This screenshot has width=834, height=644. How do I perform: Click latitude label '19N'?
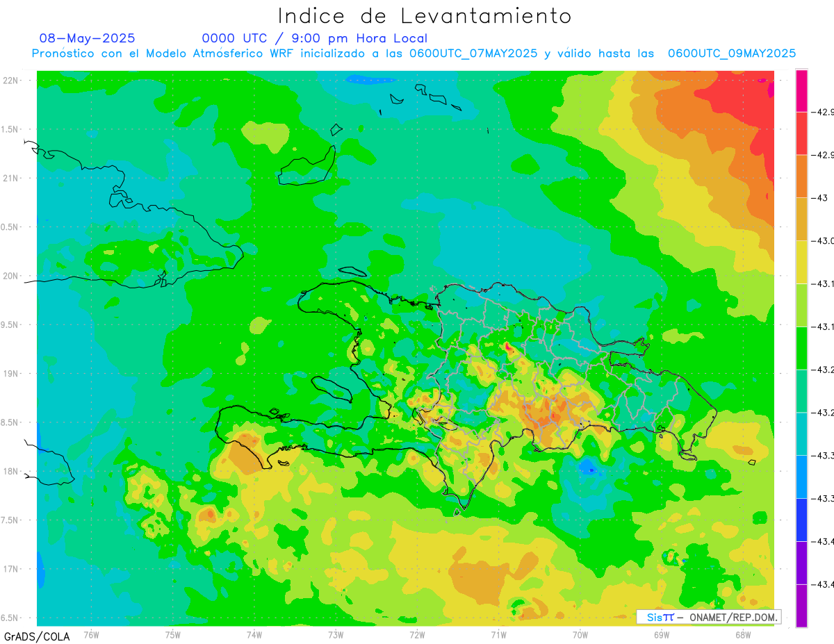coord(12,374)
